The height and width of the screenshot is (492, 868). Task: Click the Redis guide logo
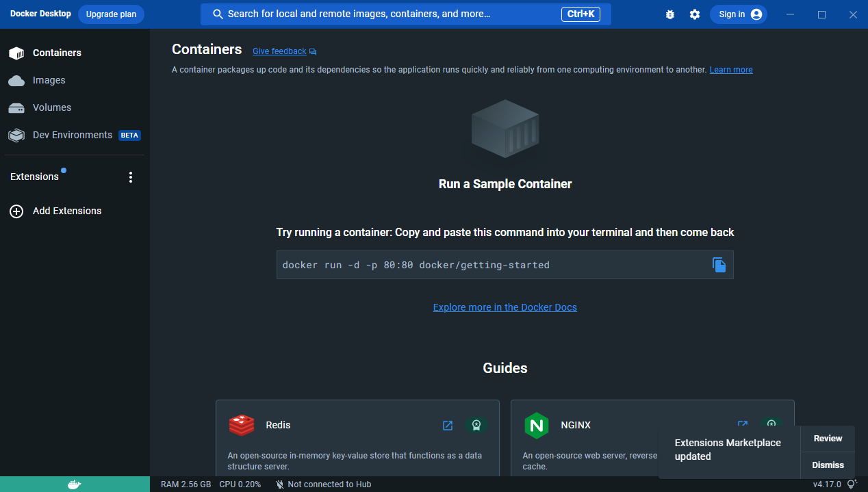242,425
